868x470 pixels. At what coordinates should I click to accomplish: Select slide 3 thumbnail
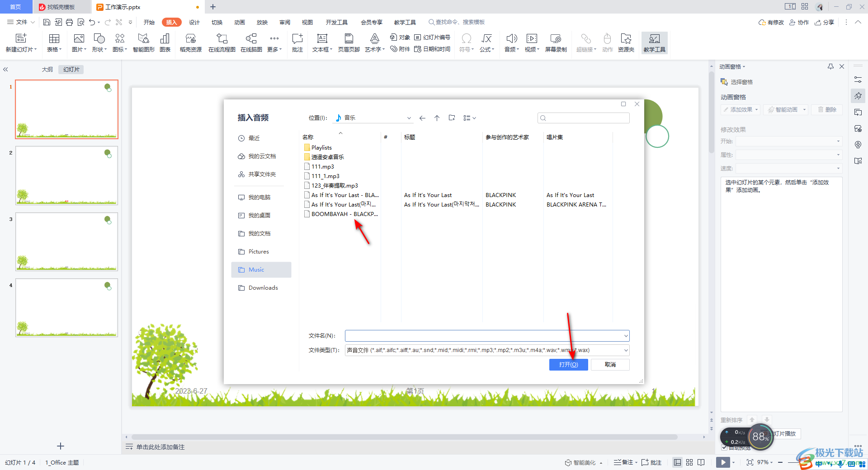tap(66, 242)
